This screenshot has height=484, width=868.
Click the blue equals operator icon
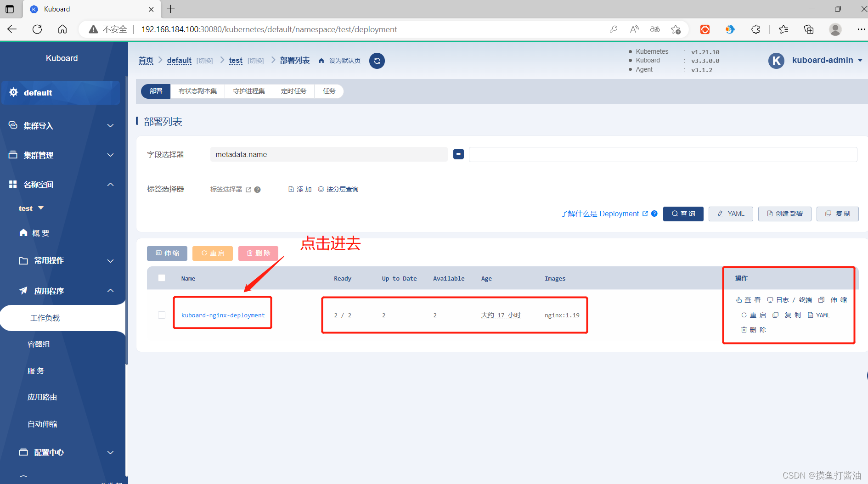pyautogui.click(x=458, y=154)
